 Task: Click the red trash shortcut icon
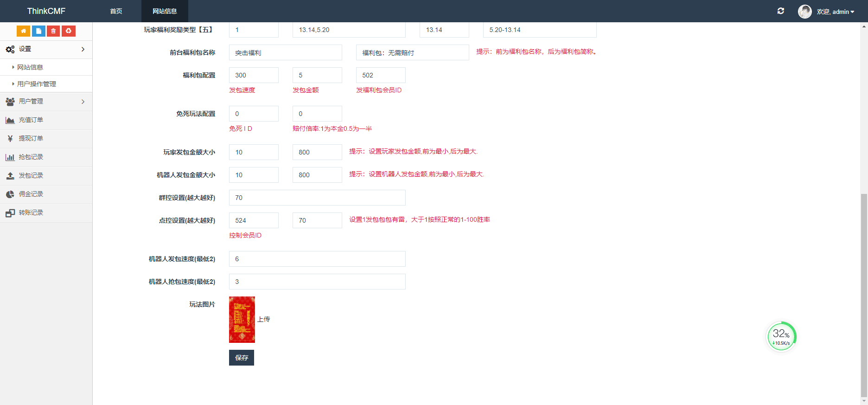[x=53, y=31]
